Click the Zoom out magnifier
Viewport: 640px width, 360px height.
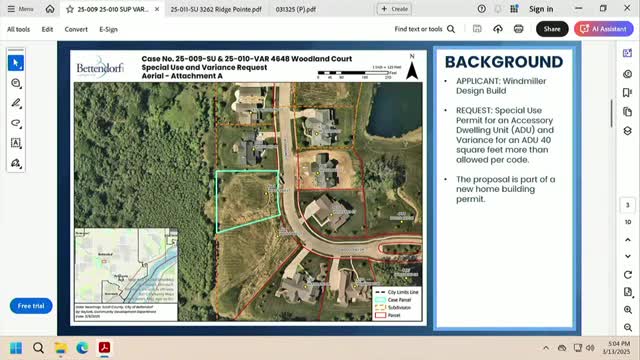click(x=628, y=327)
